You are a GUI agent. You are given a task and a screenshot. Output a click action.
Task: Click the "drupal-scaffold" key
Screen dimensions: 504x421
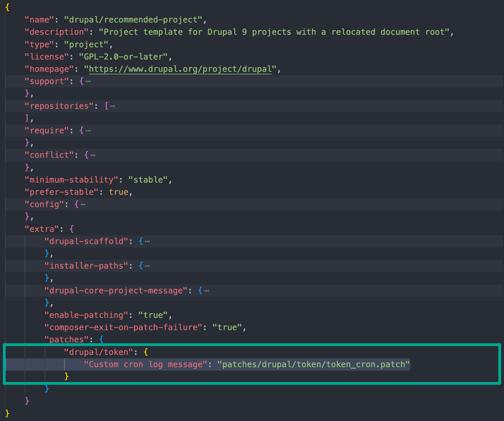(x=86, y=242)
